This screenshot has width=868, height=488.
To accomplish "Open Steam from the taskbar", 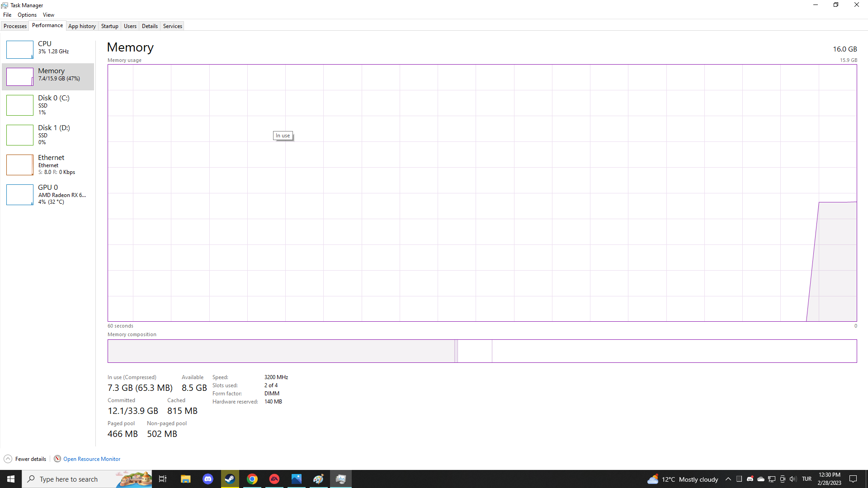I will coord(230,479).
